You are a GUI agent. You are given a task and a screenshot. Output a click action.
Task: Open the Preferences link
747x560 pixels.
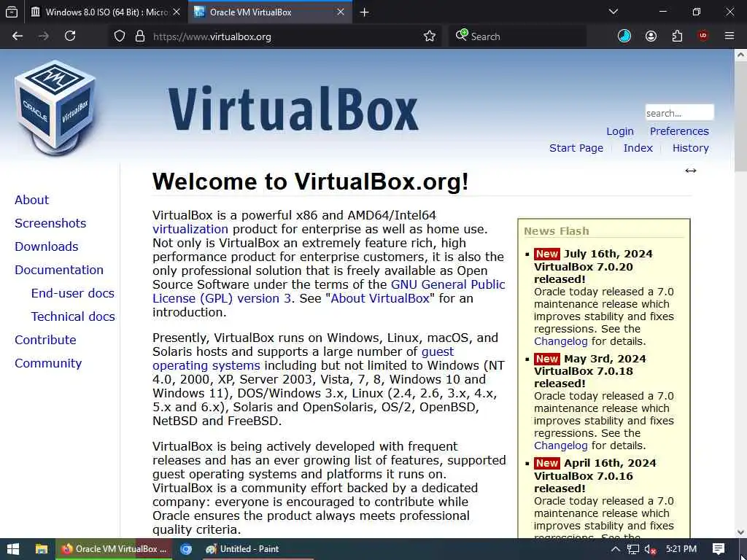(679, 131)
